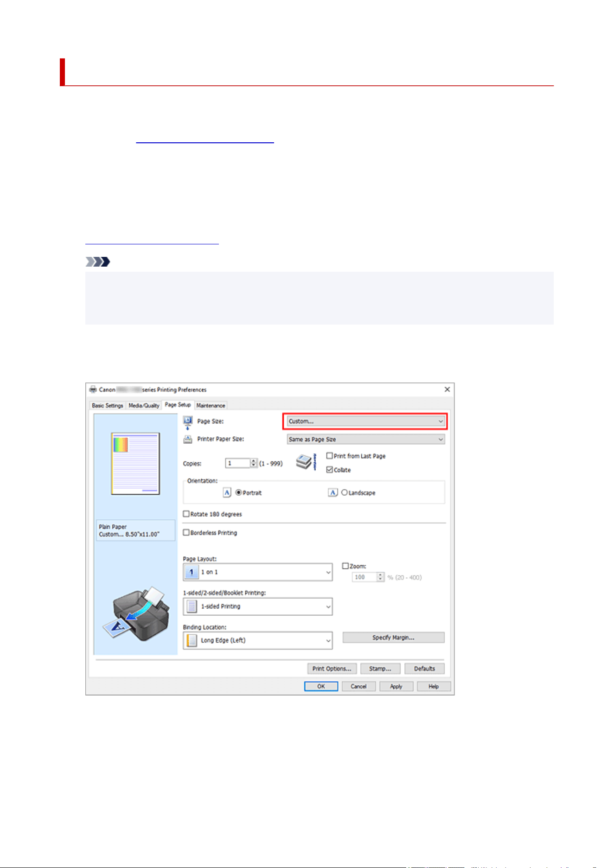This screenshot has width=614, height=868.
Task: Expand the Binding Location dropdown
Action: click(x=258, y=640)
